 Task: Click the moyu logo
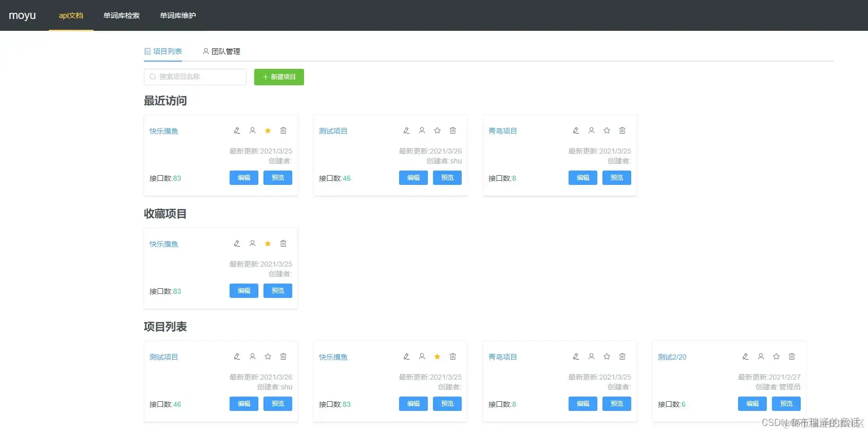[22, 15]
